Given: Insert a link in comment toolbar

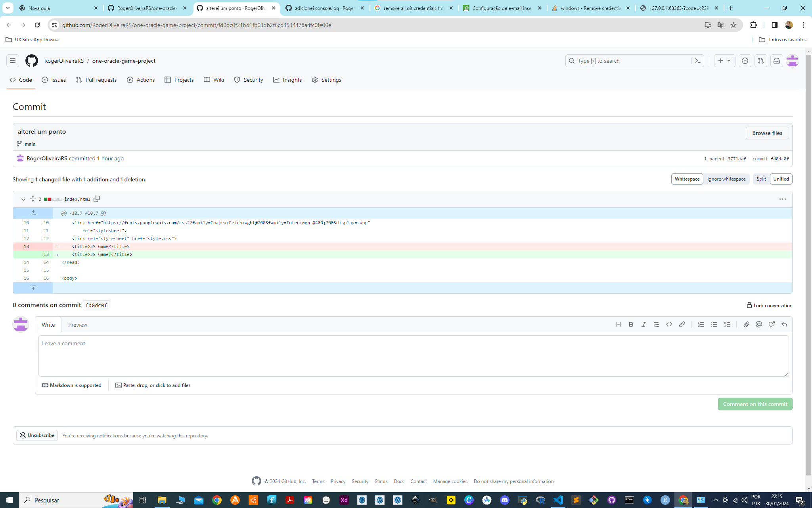Looking at the screenshot, I should click(x=682, y=324).
